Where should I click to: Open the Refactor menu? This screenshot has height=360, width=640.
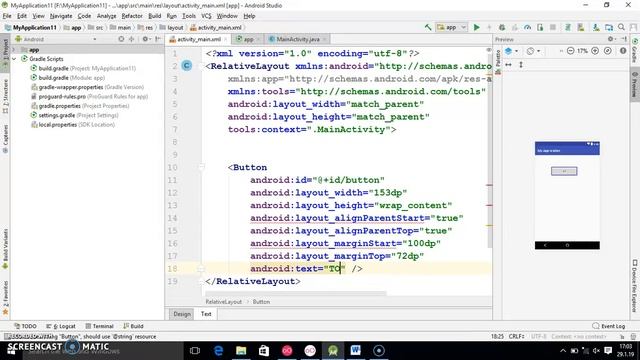point(132,16)
